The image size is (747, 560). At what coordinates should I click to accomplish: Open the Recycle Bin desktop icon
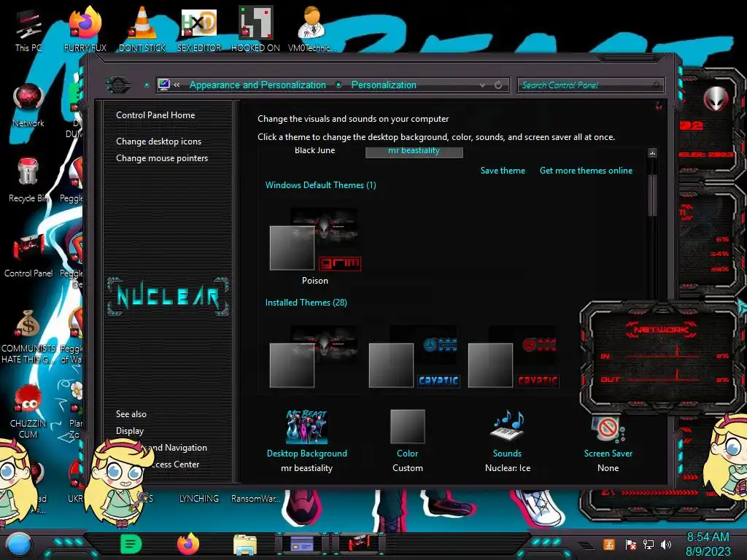[28, 180]
